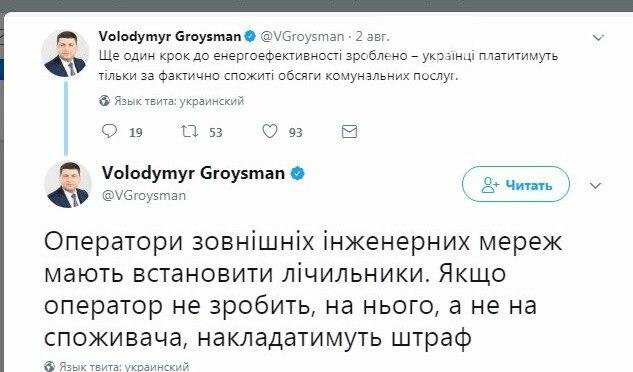
Task: Open @VGroysman handle link in first tweet
Action: (302, 37)
